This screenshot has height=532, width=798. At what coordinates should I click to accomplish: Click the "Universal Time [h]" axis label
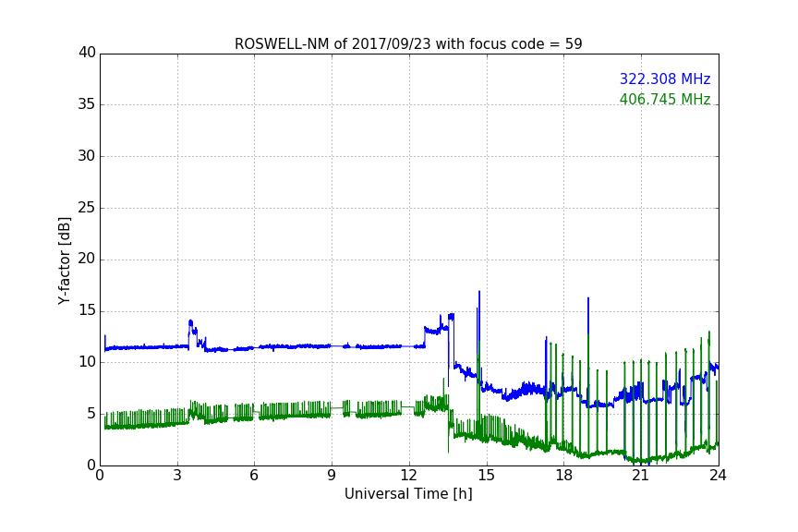(x=408, y=494)
